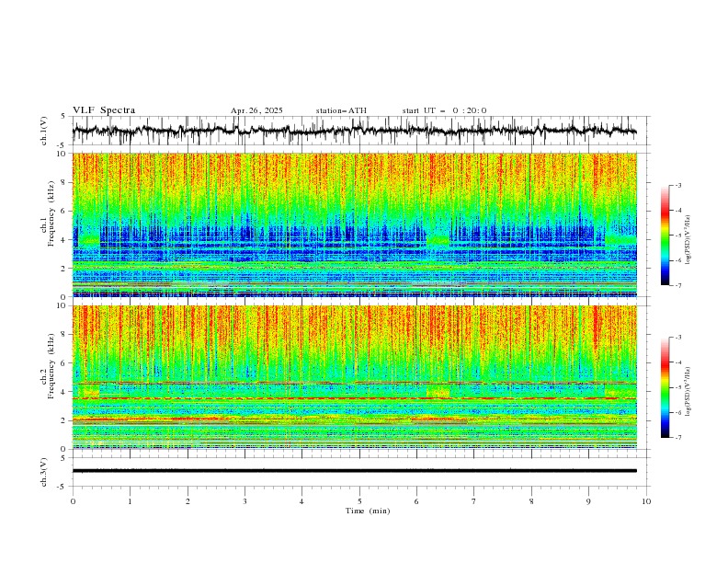Click inside the ch.1 spectrogram panel
The image size is (728, 563).
pos(355,224)
